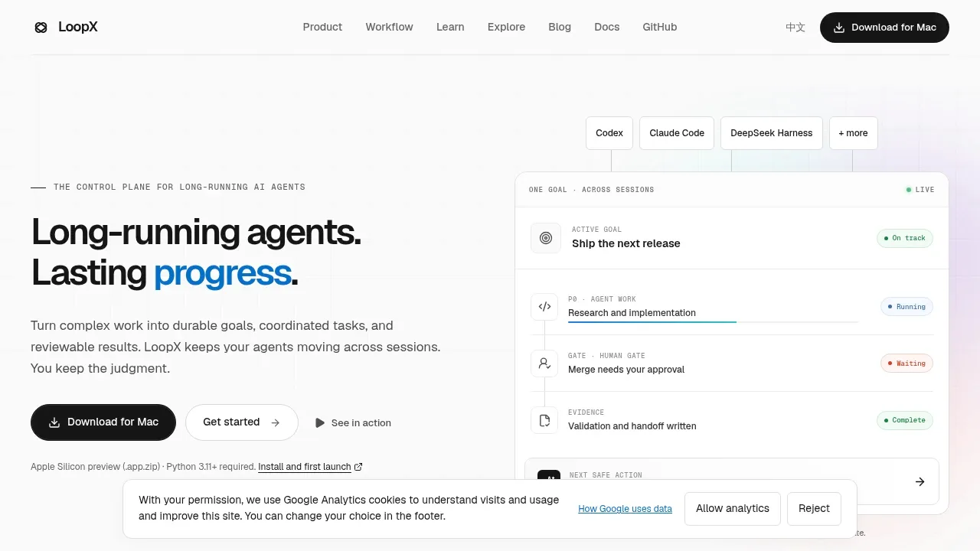980x551 pixels.
Task: Click the external link icon after Install and first launch
Action: (x=358, y=467)
